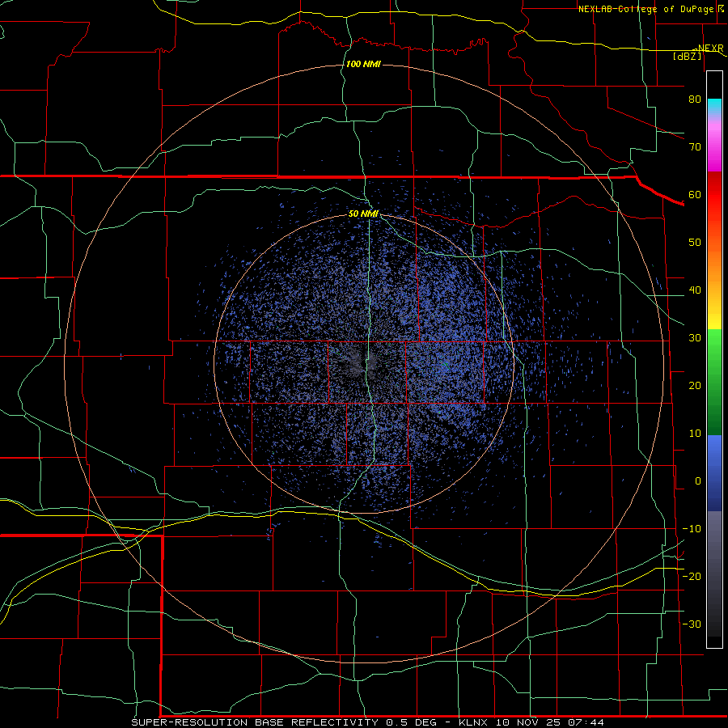
Task: Click the 40 value on the dBZ scale
Action: pos(695,290)
